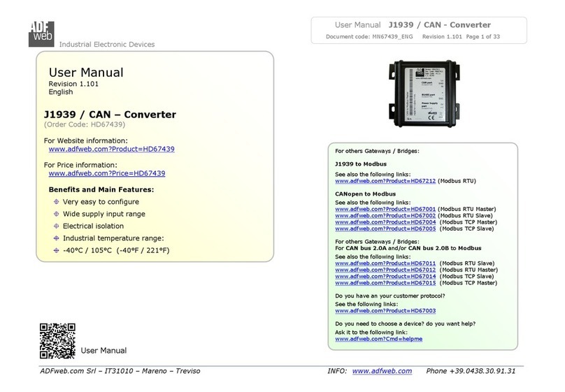Click the 'Benefits and Main Features:' heading

[101, 189]
